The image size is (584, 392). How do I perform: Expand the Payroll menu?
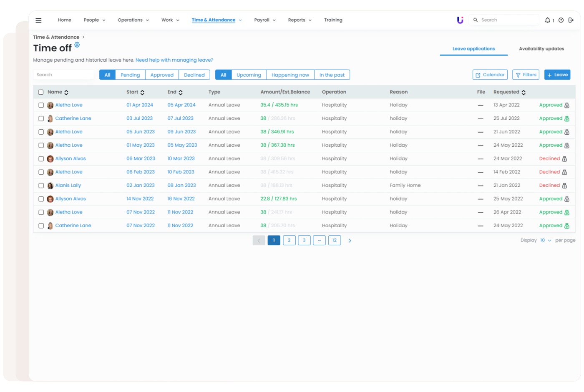(264, 20)
